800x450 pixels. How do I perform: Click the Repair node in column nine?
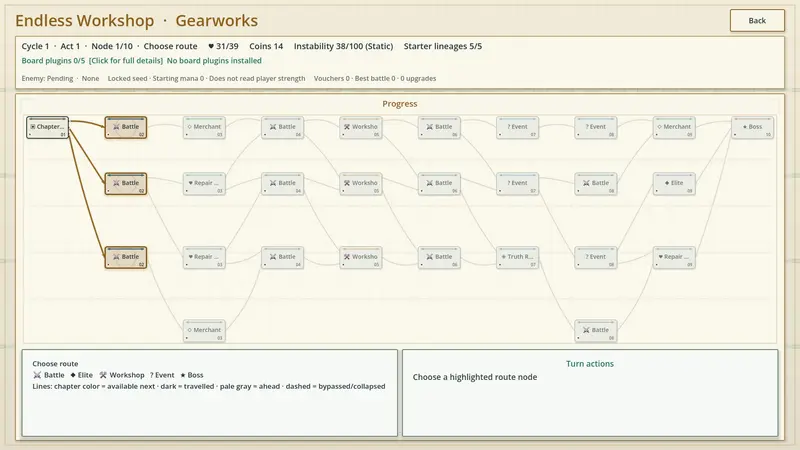pos(674,258)
